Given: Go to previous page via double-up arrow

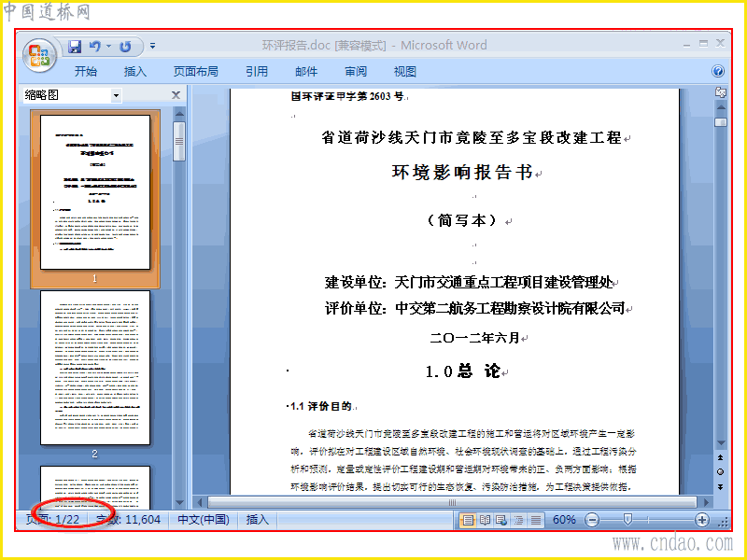Looking at the screenshot, I should 721,457.
